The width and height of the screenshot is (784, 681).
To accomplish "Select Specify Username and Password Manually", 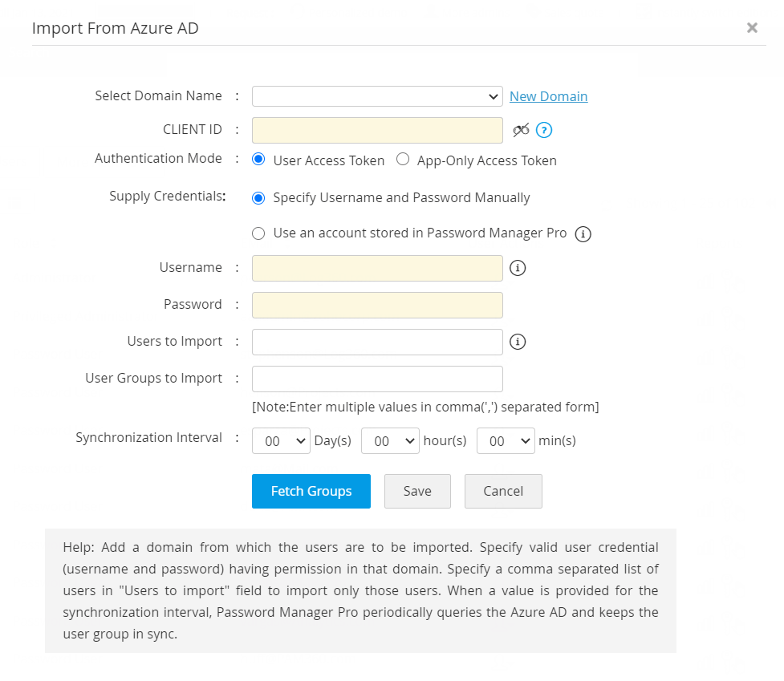I will [x=258, y=197].
